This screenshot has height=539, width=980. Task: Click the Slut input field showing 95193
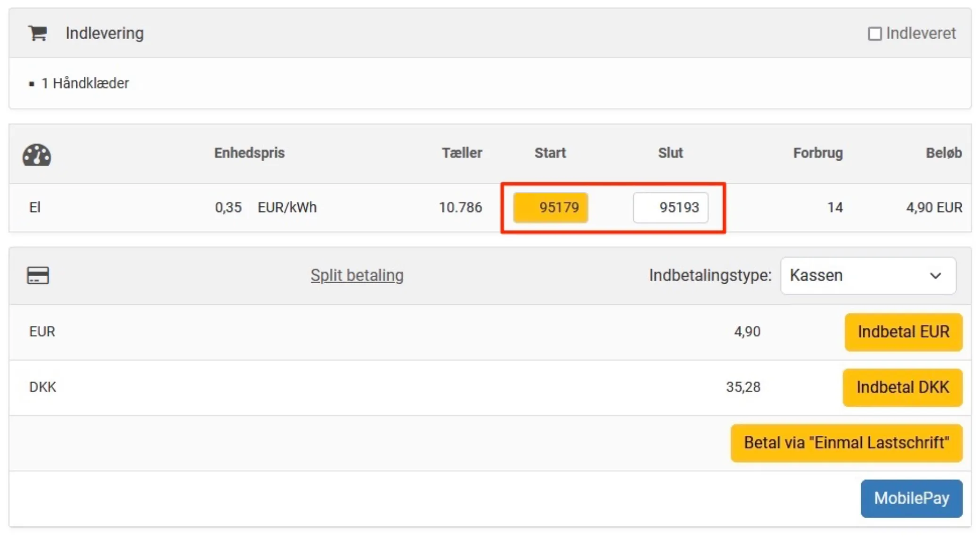pos(670,207)
